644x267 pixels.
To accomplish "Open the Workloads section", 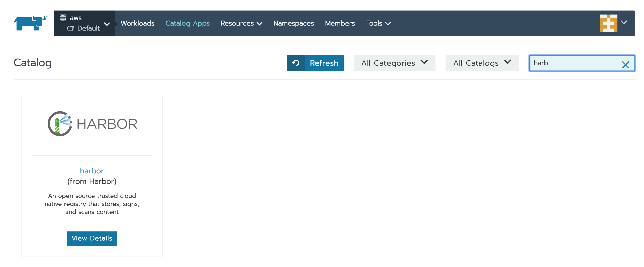I will [138, 23].
